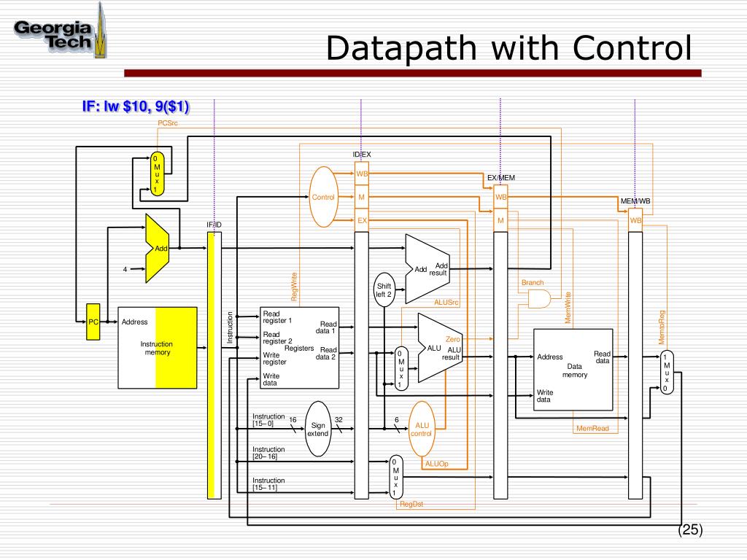Click the MEM/WB label
The height and width of the screenshot is (560, 747).
[635, 201]
